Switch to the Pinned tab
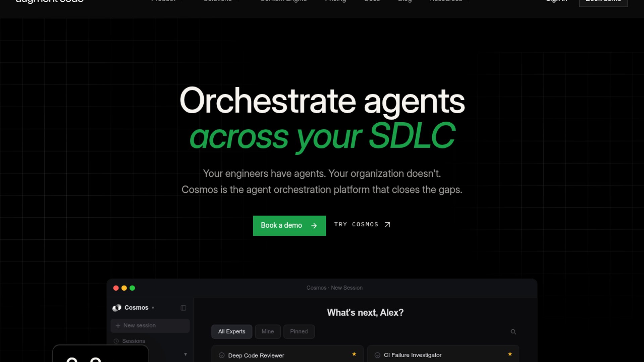The image size is (644, 362). tap(299, 331)
